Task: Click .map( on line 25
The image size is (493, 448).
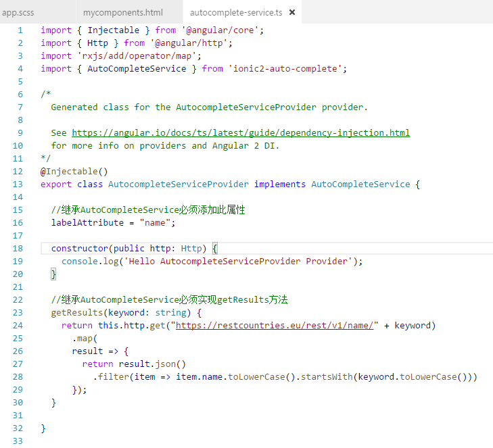Action: click(x=85, y=339)
